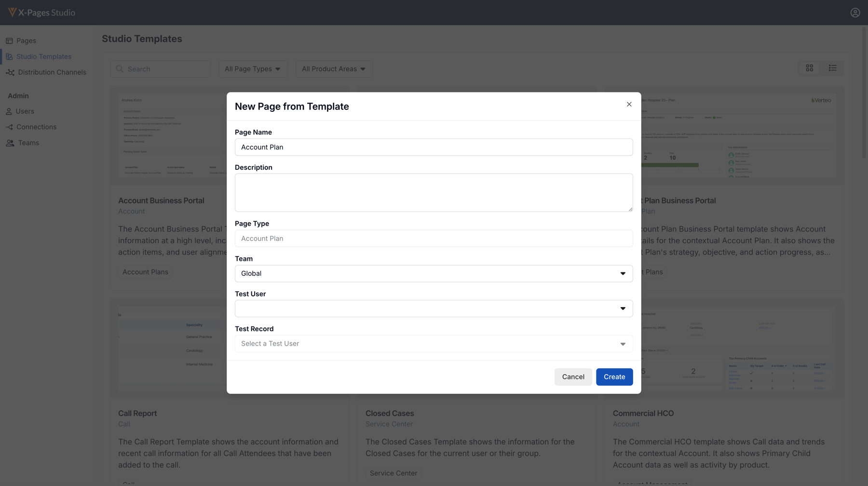Viewport: 868px width, 486px height.
Task: Expand the Team dropdown showing Global
Action: pos(433,274)
